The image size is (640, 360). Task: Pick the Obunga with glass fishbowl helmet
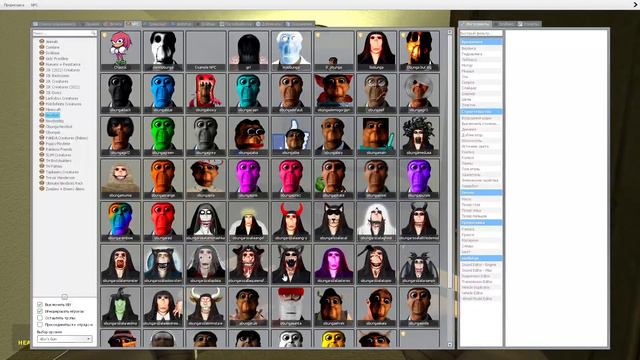pos(419,93)
